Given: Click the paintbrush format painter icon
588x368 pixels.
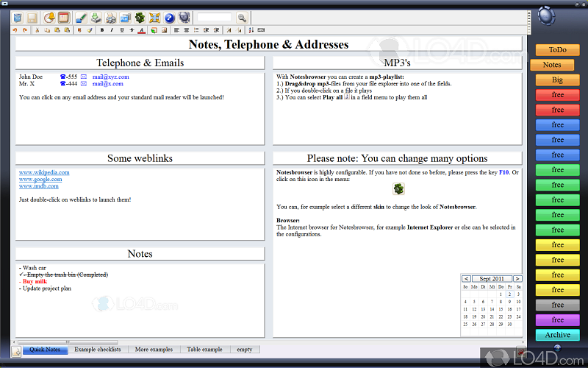Looking at the screenshot, I should click(x=90, y=30).
